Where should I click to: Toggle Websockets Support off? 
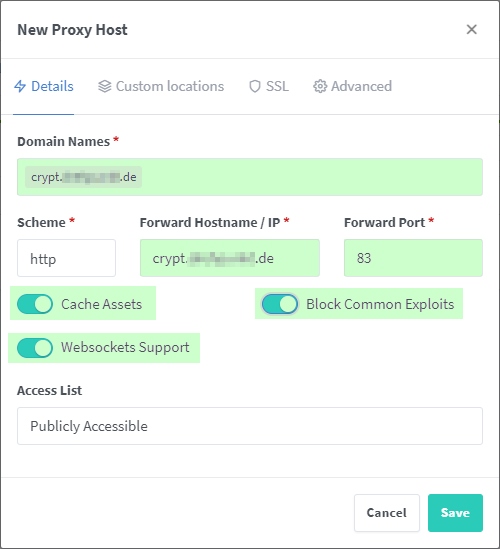pos(35,347)
